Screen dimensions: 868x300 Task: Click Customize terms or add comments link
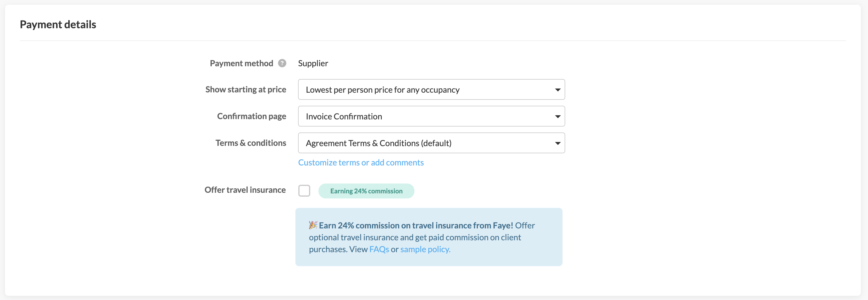click(x=361, y=162)
